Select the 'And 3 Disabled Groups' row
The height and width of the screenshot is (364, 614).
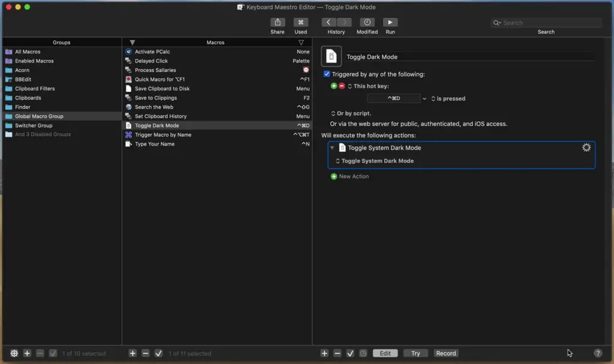pos(62,134)
